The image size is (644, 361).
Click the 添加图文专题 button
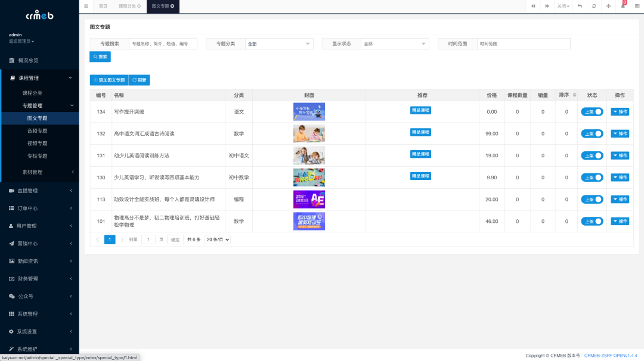click(109, 80)
